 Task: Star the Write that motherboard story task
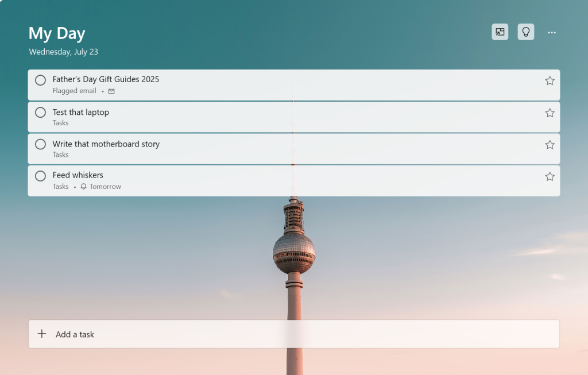pos(550,145)
